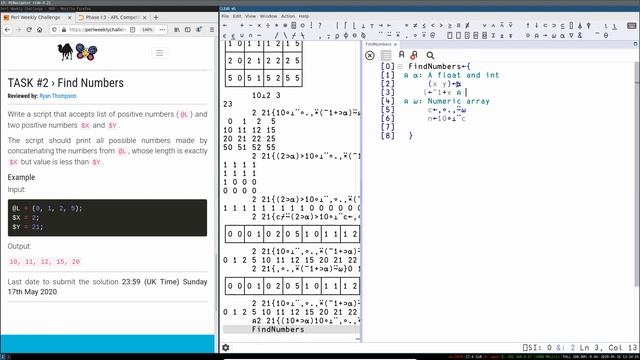Screen dimensions: 640x360
Task: Open the File menu
Action: [225, 16]
